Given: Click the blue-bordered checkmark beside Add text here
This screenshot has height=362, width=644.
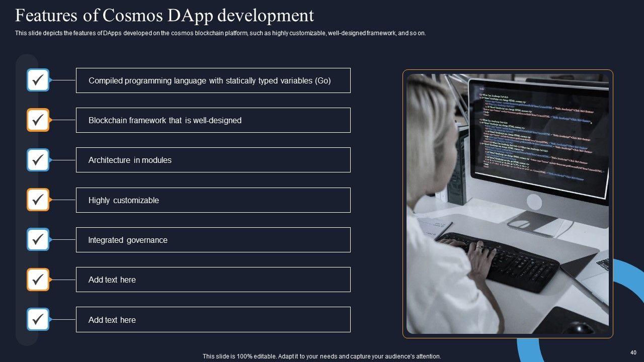Looking at the screenshot, I should [x=38, y=320].
